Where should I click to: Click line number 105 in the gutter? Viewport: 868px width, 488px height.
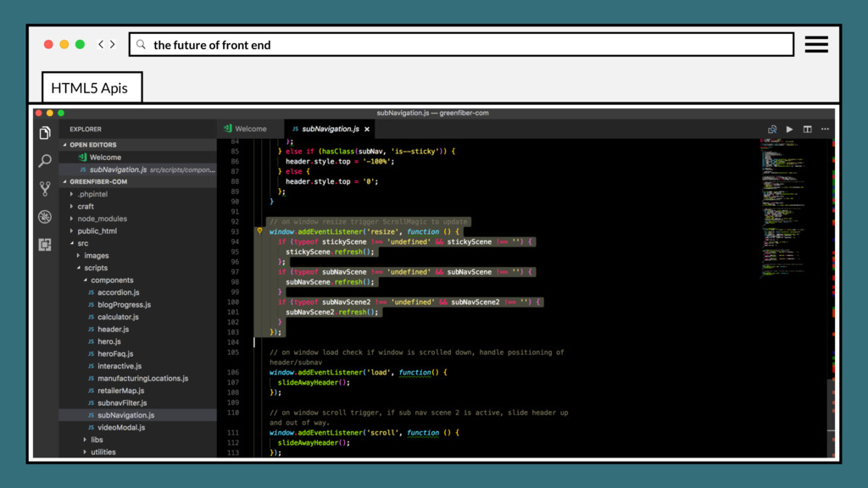(x=232, y=352)
